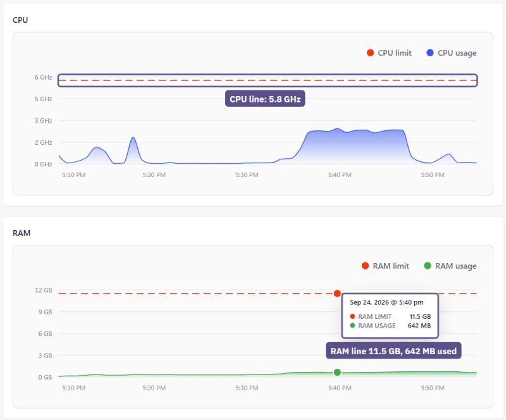Click the 11.5 GB value in the tooltip

click(x=420, y=317)
